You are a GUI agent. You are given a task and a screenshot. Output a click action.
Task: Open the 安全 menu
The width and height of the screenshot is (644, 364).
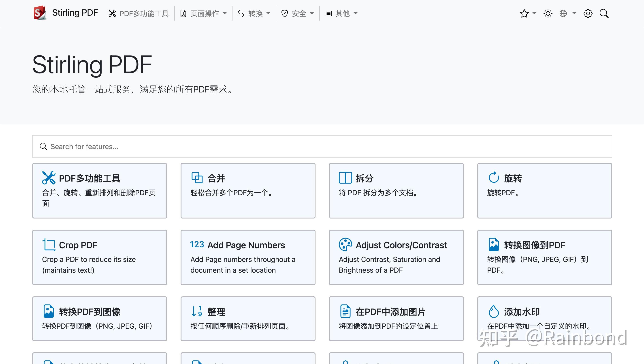pyautogui.click(x=298, y=13)
